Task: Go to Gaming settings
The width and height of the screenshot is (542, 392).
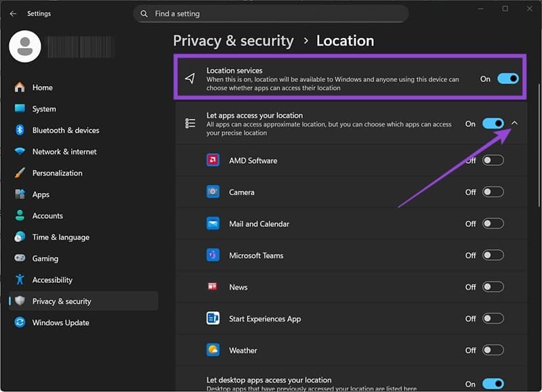Action: (x=83, y=258)
